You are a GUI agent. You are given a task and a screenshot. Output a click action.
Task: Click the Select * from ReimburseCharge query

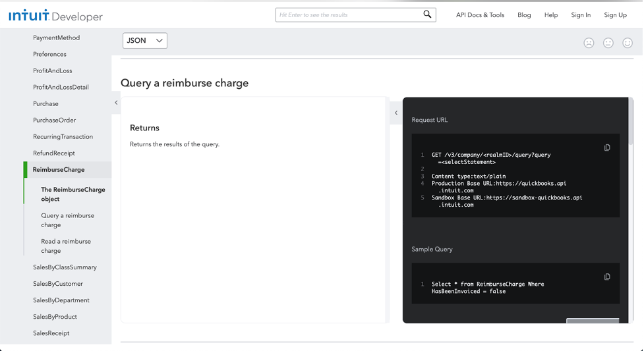pos(488,287)
